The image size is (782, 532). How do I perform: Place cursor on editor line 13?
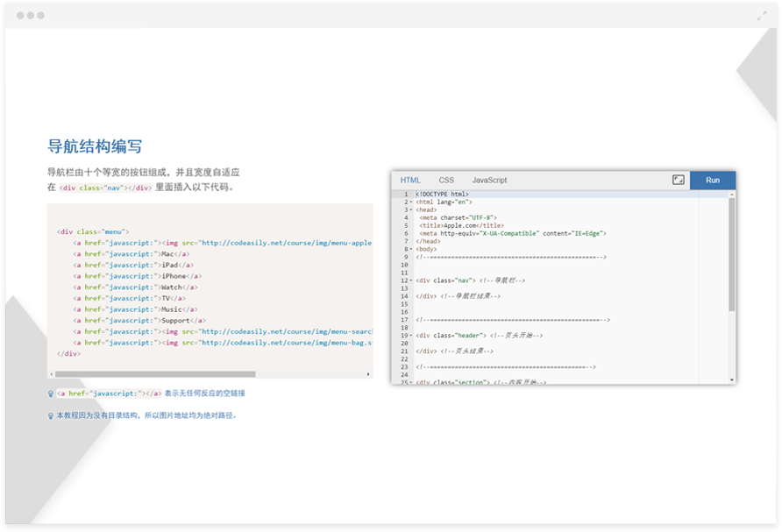(526, 288)
